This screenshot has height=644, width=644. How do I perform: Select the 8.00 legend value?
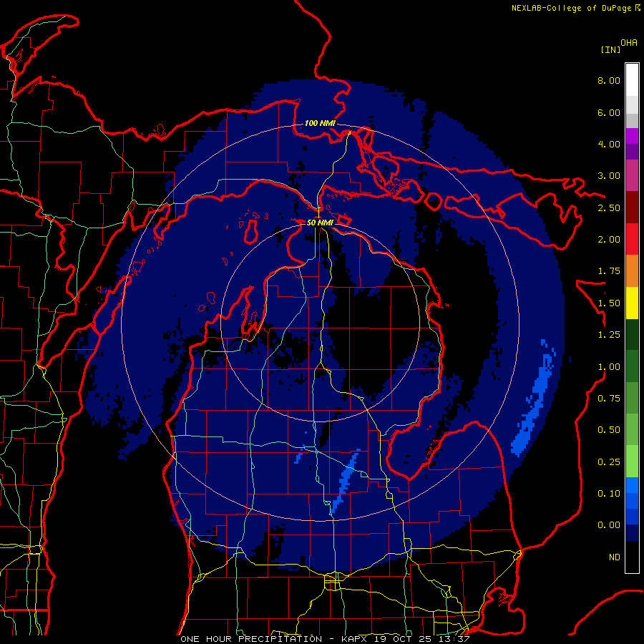(x=609, y=80)
